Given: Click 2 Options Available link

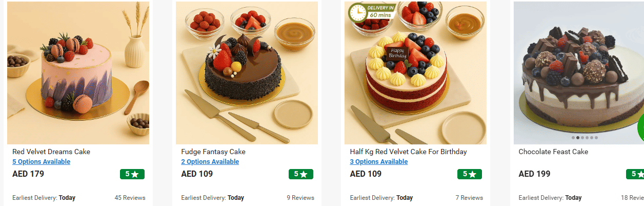Looking at the screenshot, I should (x=210, y=162).
